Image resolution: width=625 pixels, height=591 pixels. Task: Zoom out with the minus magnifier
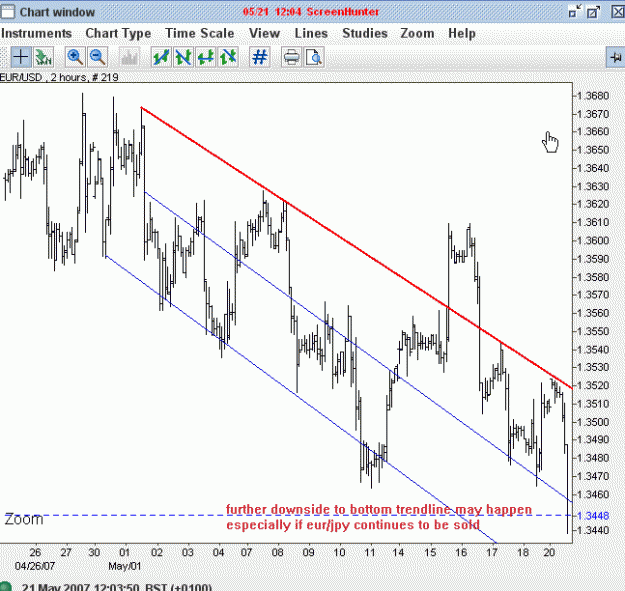click(x=98, y=57)
